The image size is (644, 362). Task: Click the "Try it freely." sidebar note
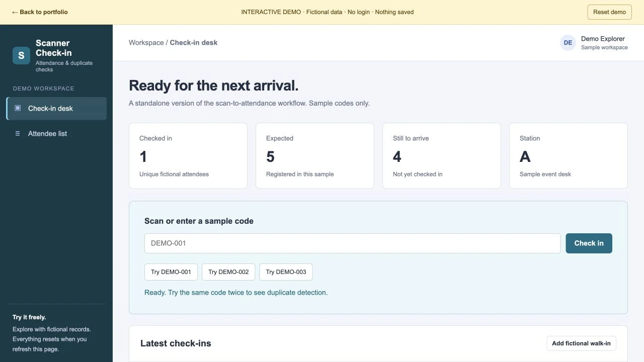(x=29, y=317)
